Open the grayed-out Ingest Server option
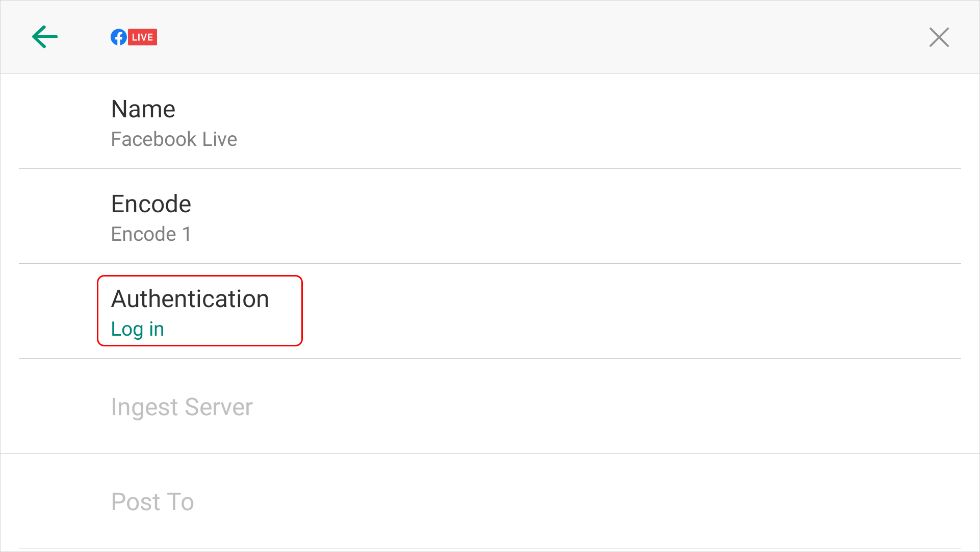This screenshot has height=552, width=980. (x=182, y=407)
